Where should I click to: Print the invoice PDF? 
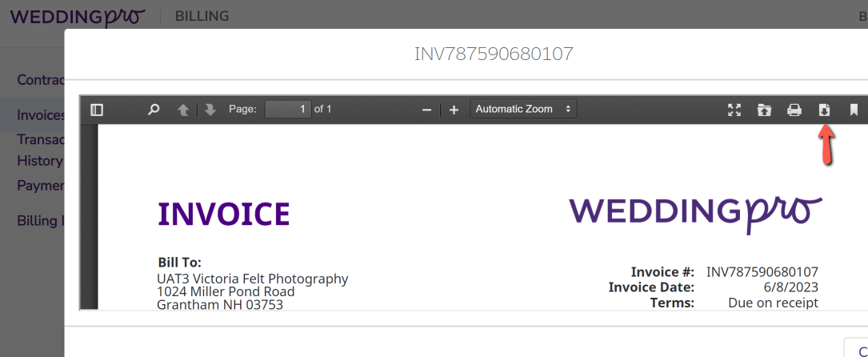coord(794,110)
